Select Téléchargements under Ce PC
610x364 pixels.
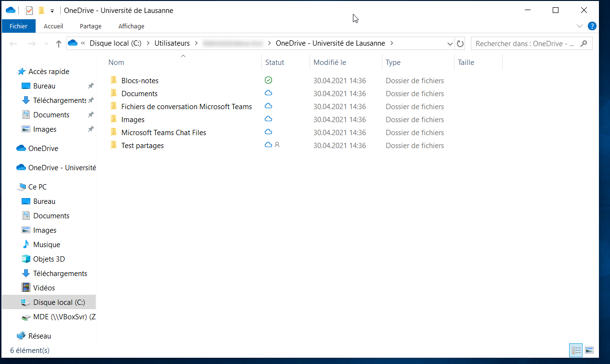pyautogui.click(x=60, y=273)
